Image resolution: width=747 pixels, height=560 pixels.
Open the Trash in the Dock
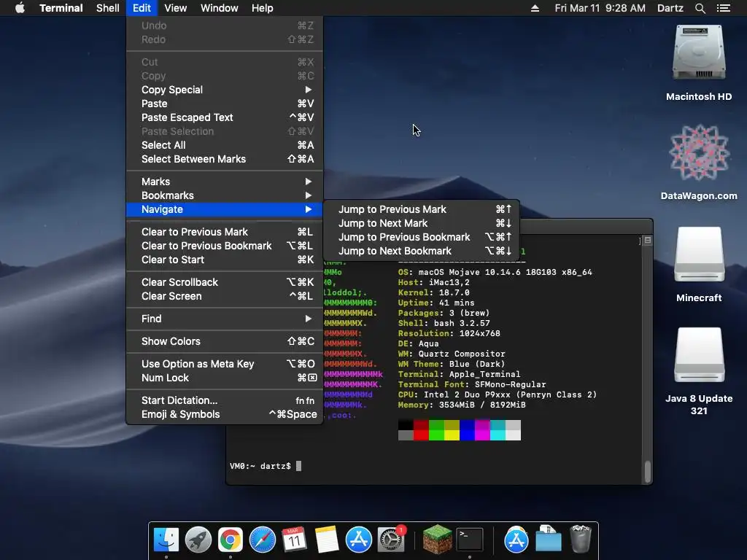pyautogui.click(x=580, y=539)
